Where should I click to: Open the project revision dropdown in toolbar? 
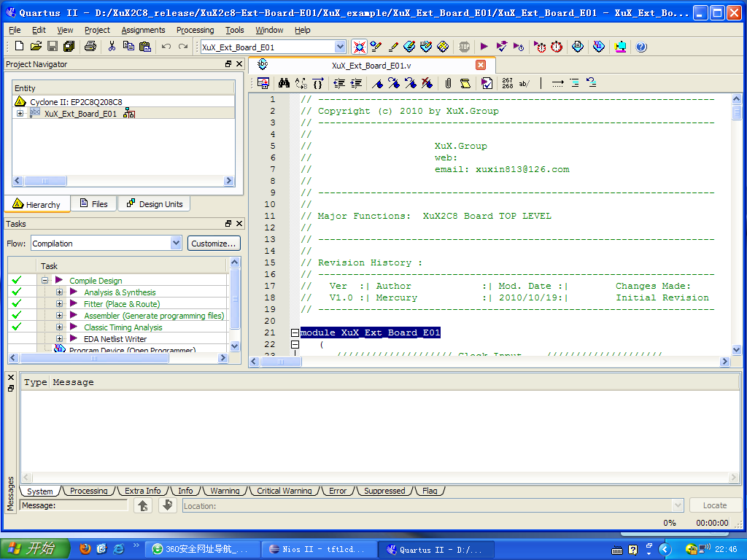click(x=340, y=47)
